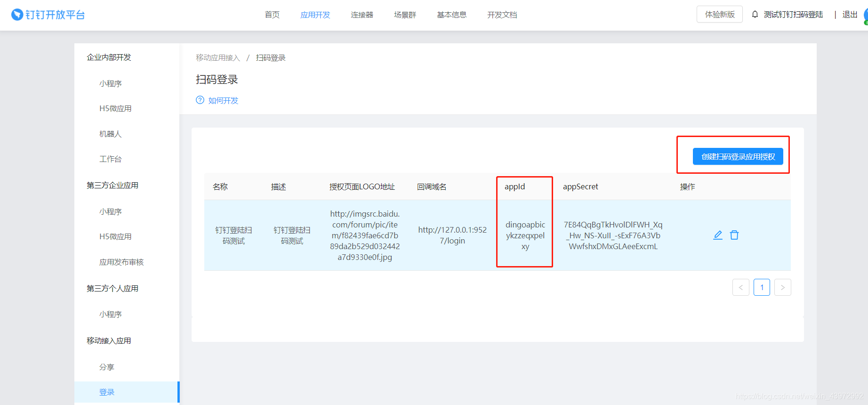
Task: Click the appSecret column header
Action: tap(580, 186)
